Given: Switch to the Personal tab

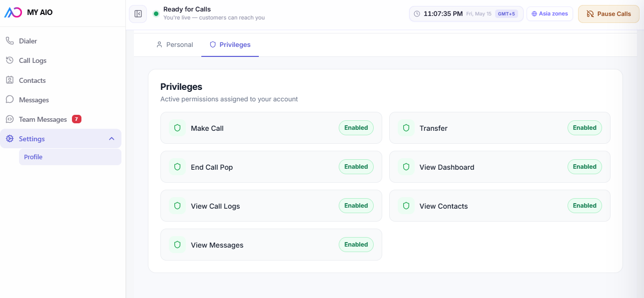Looking at the screenshot, I should 174,44.
